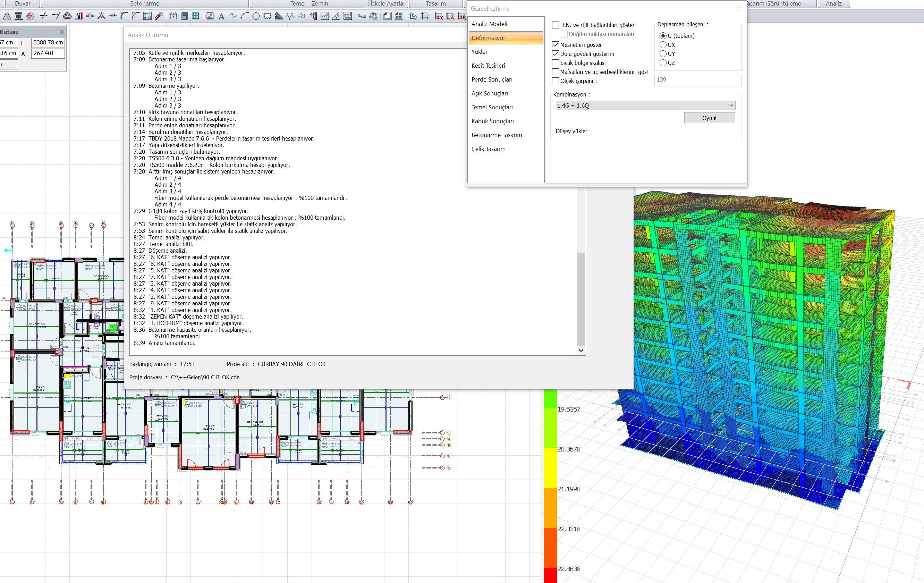
Task: Uncheck 'Mesnetleri göster' checkbox
Action: click(x=555, y=45)
